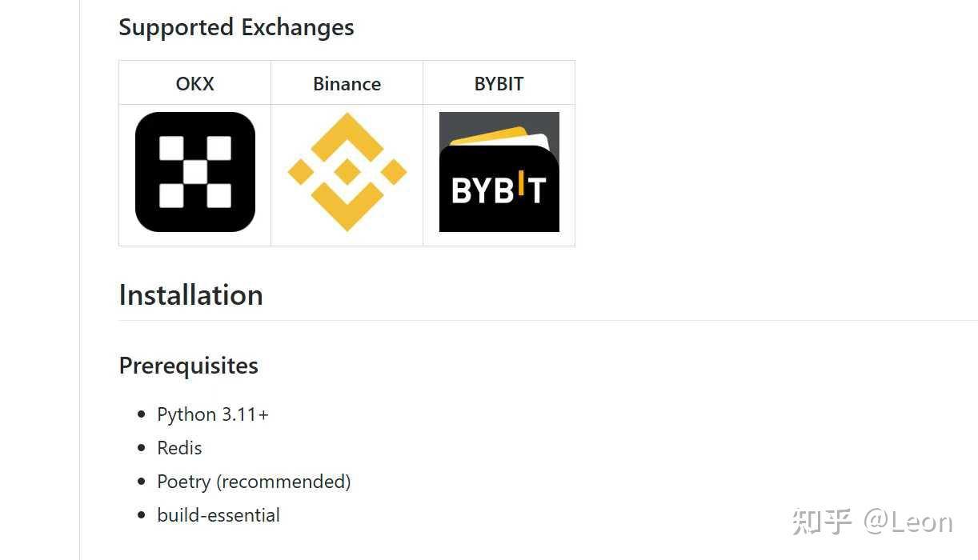
Task: Jump to the Installation heading
Action: click(190, 295)
